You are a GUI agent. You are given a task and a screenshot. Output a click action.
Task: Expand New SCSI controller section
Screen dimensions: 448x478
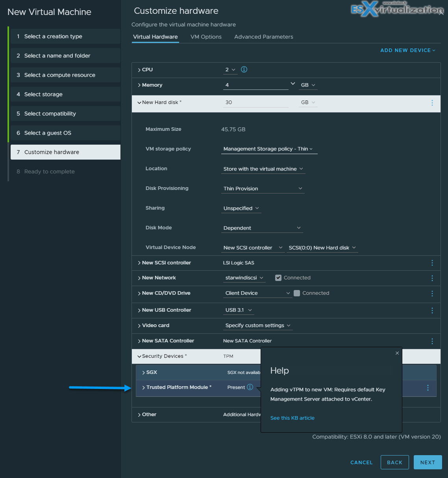[x=139, y=263]
